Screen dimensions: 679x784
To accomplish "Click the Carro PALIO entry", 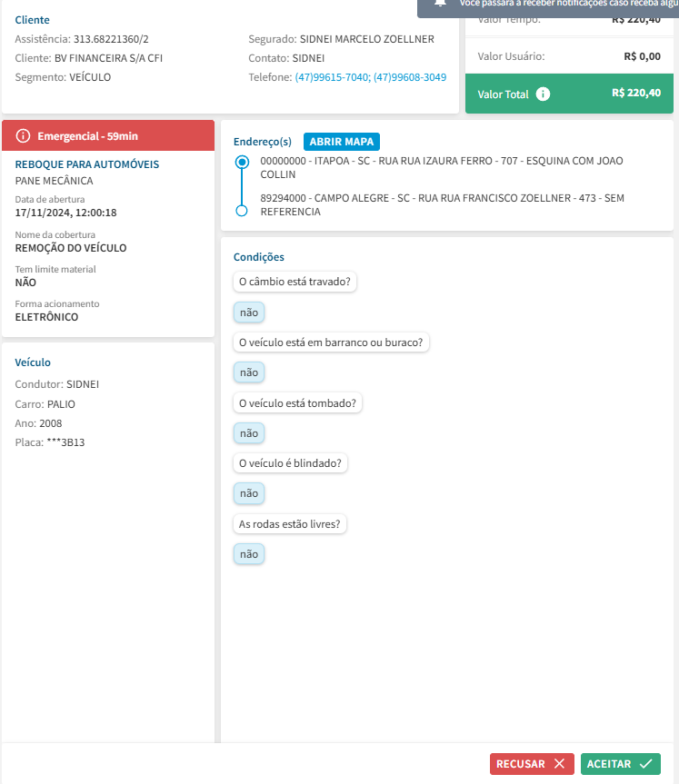I will pos(45,404).
